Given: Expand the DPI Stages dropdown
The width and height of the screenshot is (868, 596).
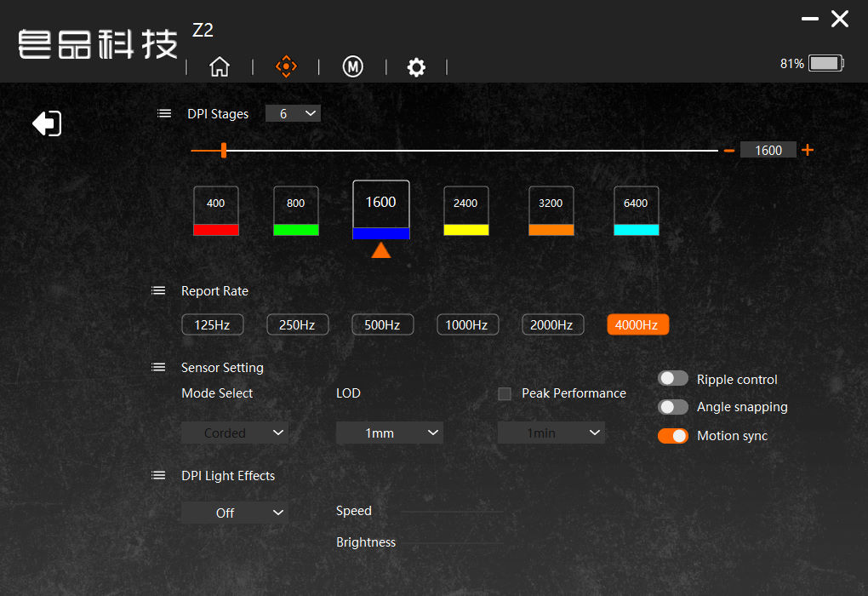Looking at the screenshot, I should 293,113.
